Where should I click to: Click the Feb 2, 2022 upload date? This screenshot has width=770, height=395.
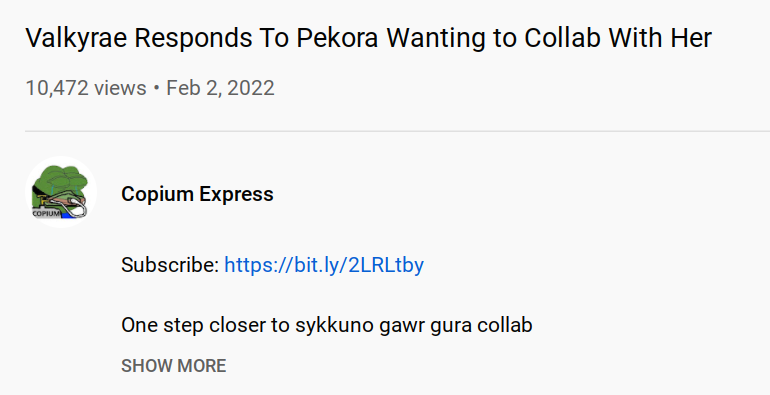click(x=220, y=88)
